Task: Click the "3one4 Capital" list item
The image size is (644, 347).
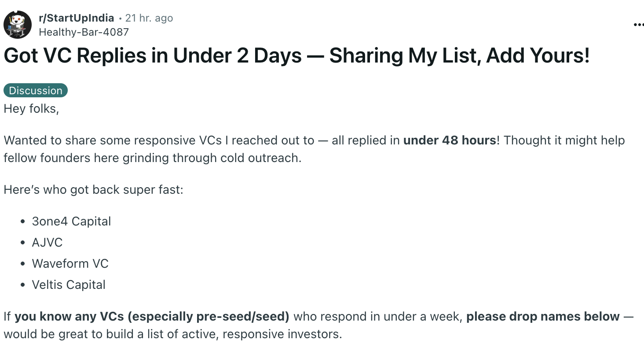Action: click(x=71, y=221)
